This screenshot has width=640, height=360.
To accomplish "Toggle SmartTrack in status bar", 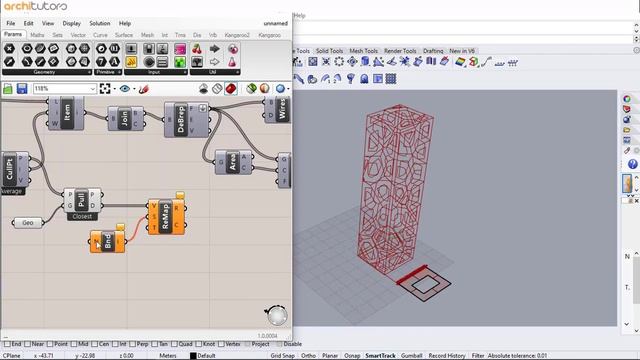I will 380,356.
